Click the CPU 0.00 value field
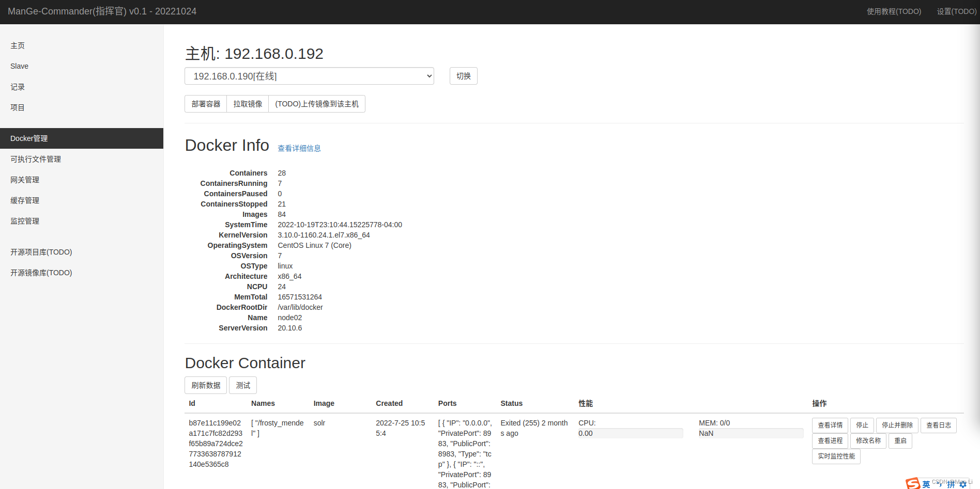The image size is (980, 489). 631,433
